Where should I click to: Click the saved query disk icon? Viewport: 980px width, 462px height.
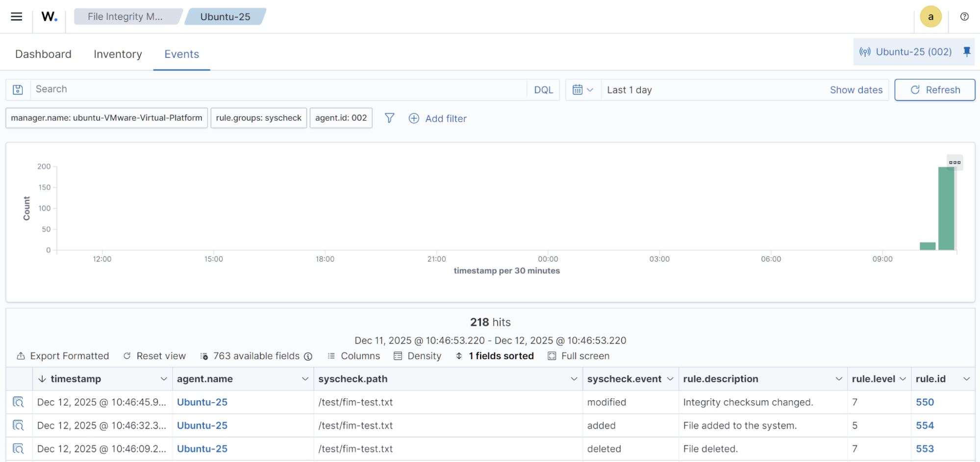click(18, 90)
